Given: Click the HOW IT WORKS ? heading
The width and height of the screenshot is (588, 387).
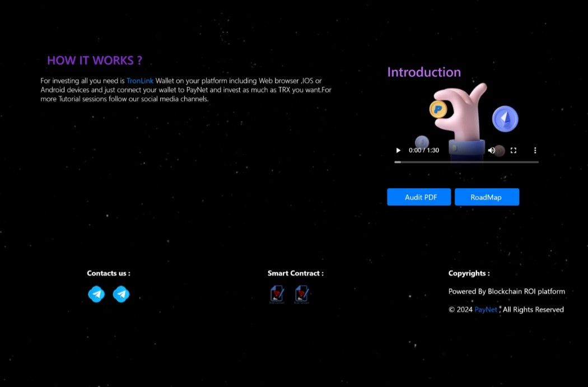Looking at the screenshot, I should point(94,60).
